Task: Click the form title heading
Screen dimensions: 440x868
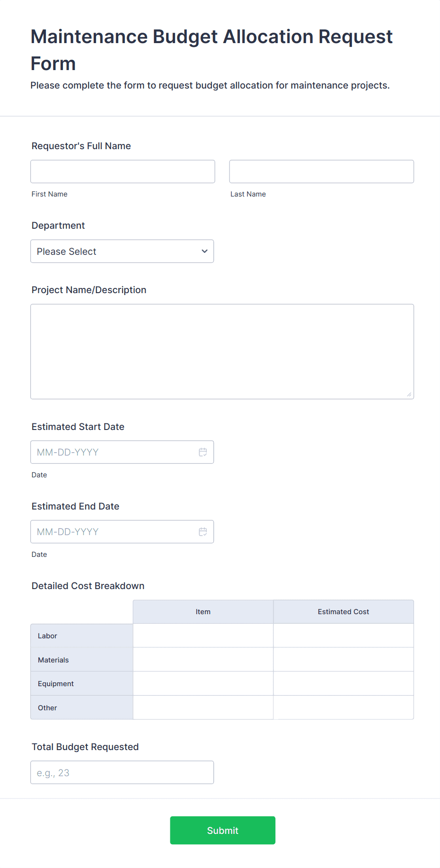Action: click(x=211, y=49)
